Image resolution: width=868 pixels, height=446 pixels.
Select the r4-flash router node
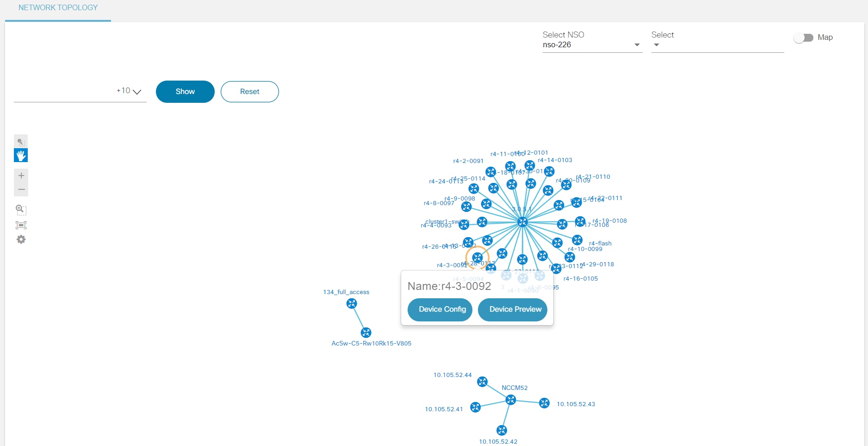577,240
